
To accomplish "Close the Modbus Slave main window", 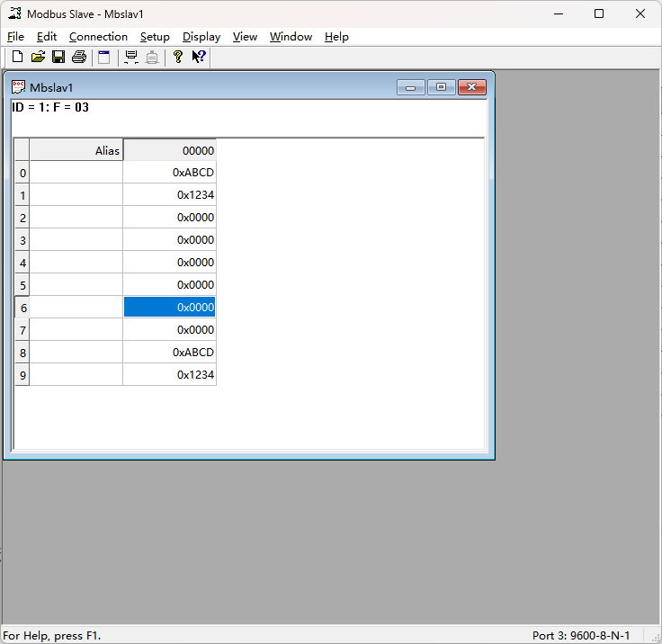I will 640,13.
